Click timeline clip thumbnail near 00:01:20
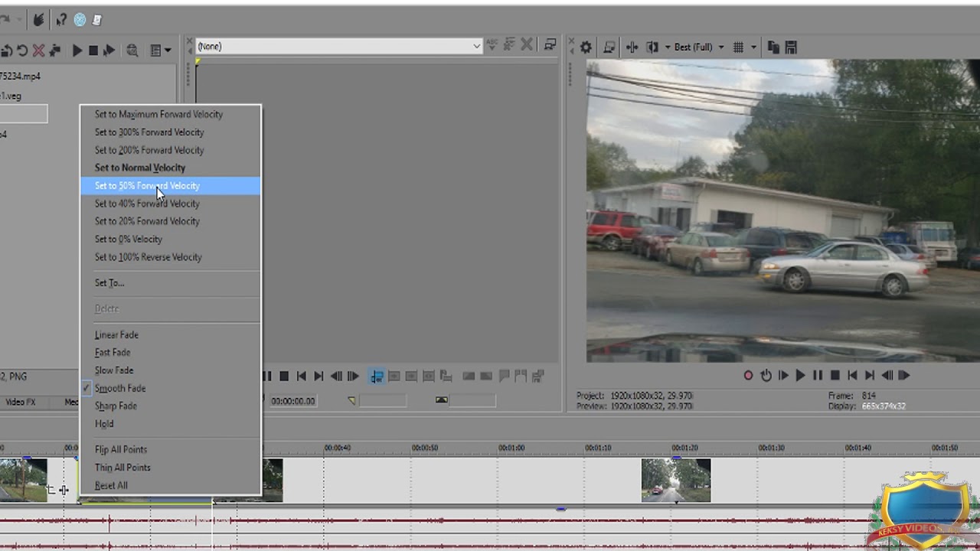This screenshot has width=980, height=551. [676, 481]
